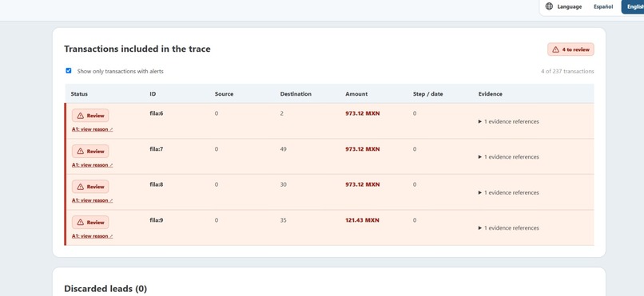Click warning triangle in fila:9 Review badge
644x296 pixels.
coord(81,223)
